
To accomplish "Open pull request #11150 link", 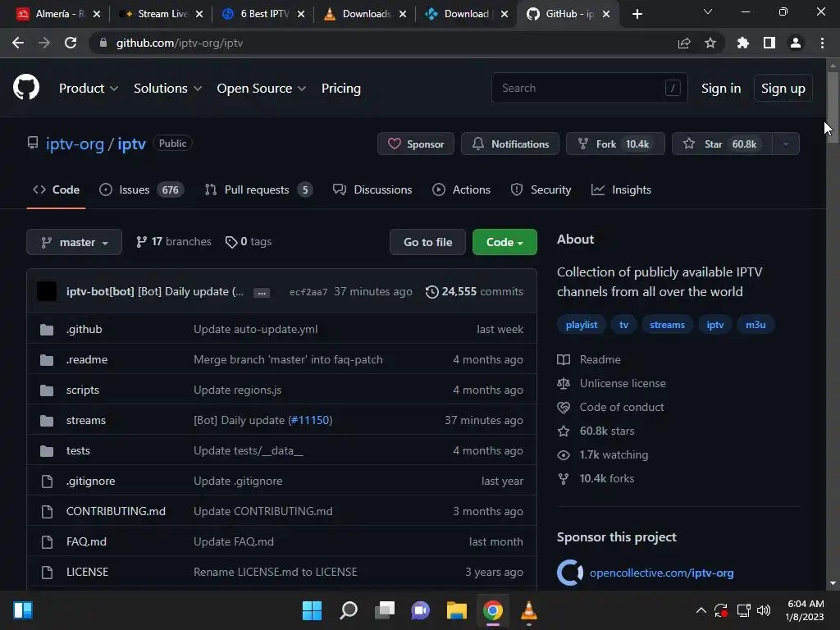I will [x=309, y=421].
